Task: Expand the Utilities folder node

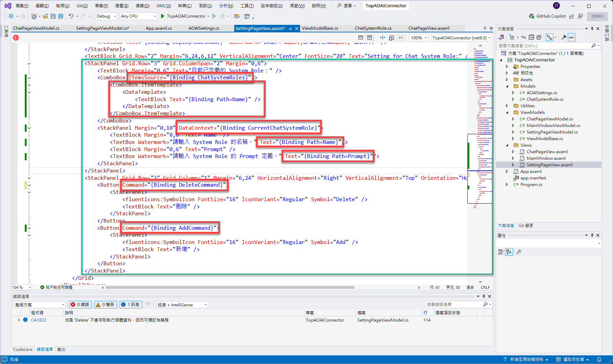Action: pos(507,106)
